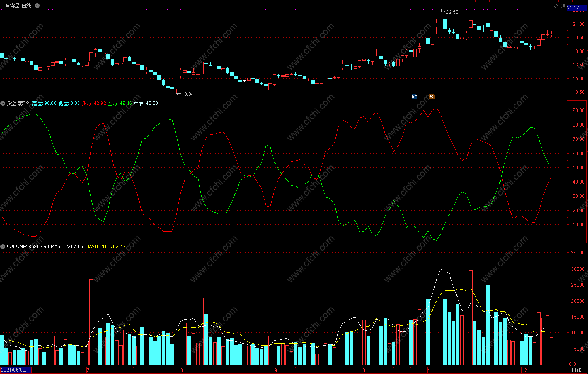The height and width of the screenshot is (374, 588).
Task: Click month 7 marker on time axis
Action: (88, 370)
